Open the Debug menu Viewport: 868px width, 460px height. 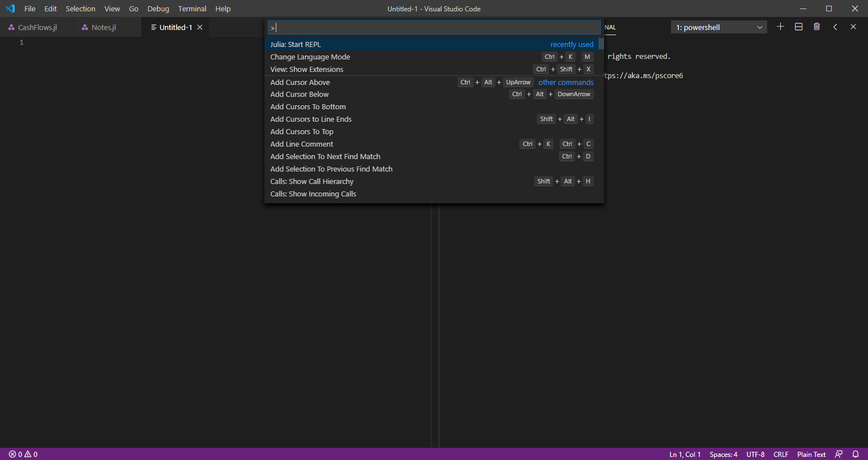(159, 9)
